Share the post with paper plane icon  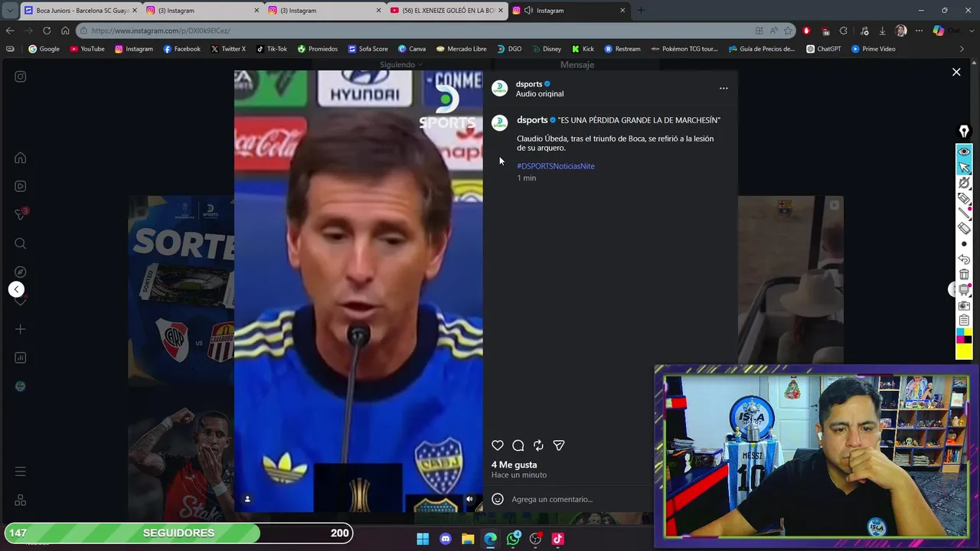pyautogui.click(x=559, y=445)
